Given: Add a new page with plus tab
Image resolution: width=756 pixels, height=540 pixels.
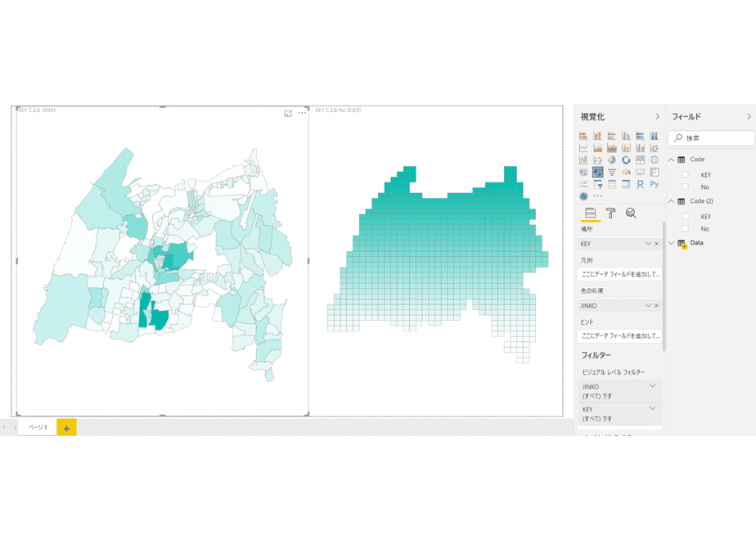Looking at the screenshot, I should pos(66,428).
